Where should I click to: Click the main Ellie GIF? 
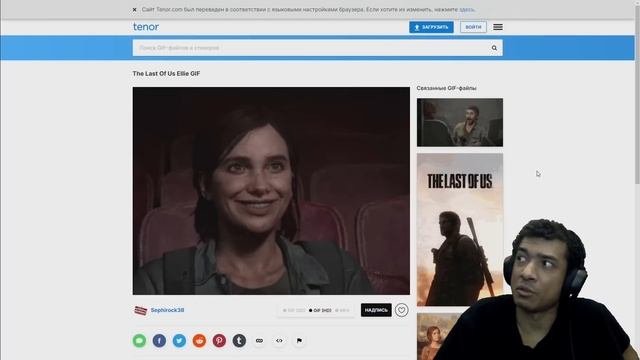coord(271,191)
